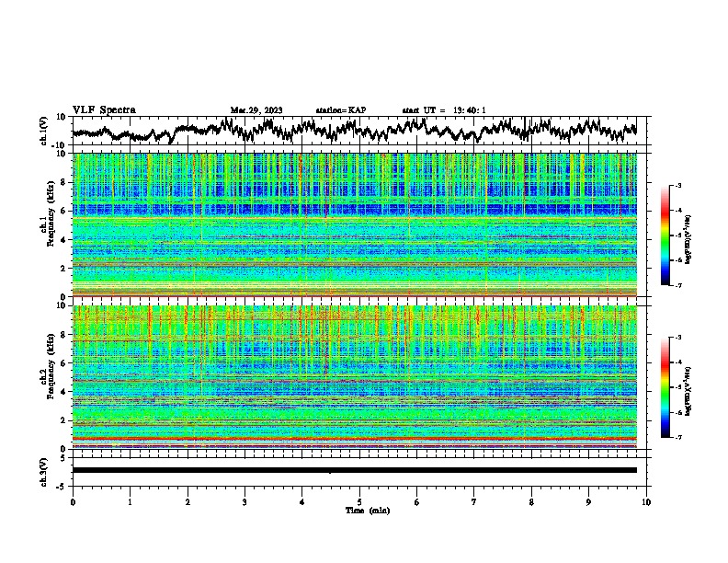Click the "VLF Spectra" title text
This screenshot has width=728, height=563.
[104, 110]
